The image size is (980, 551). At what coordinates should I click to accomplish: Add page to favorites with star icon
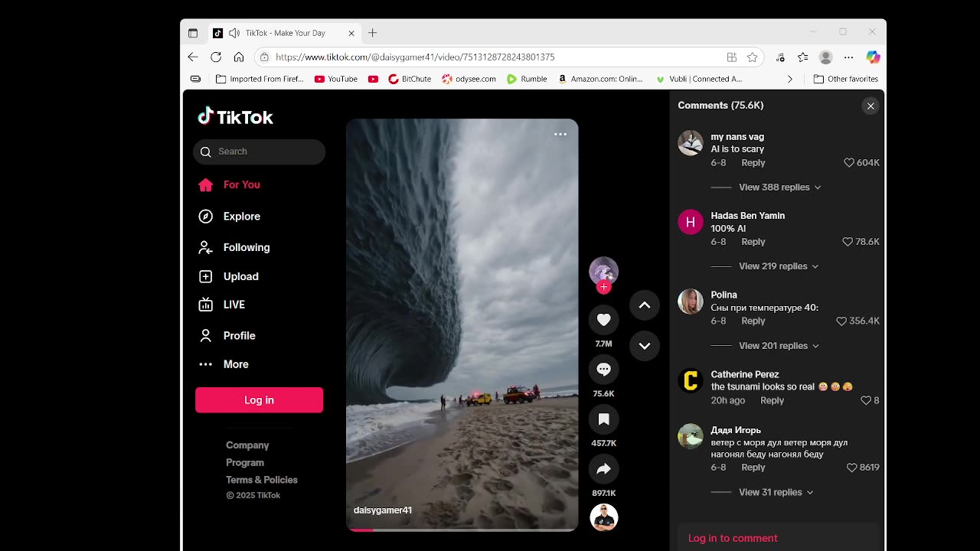point(753,57)
